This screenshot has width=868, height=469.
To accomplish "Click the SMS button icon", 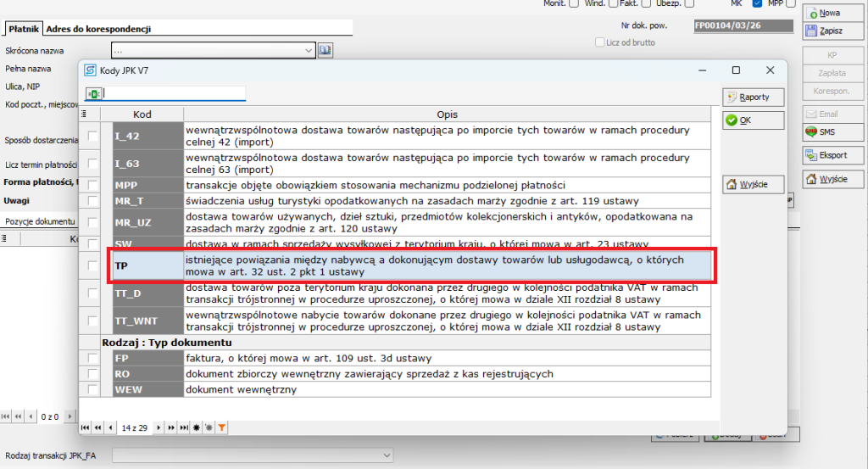I will click(x=812, y=131).
